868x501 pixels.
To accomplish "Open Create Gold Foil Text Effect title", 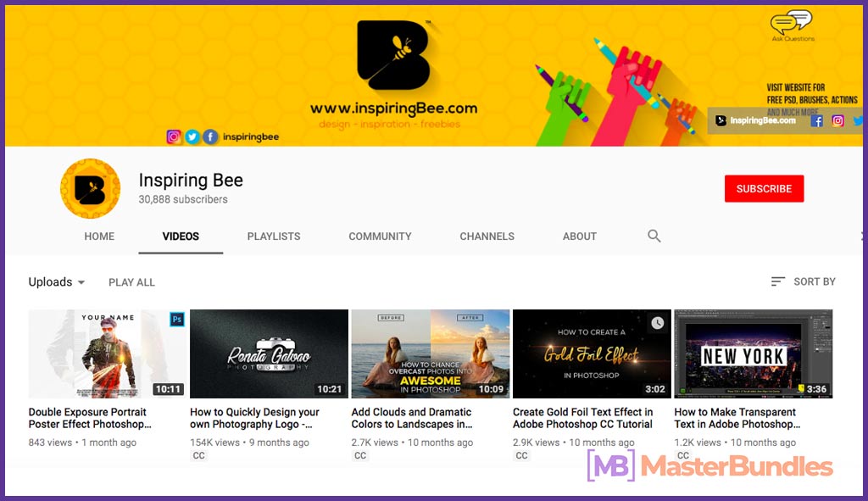I will [x=582, y=418].
